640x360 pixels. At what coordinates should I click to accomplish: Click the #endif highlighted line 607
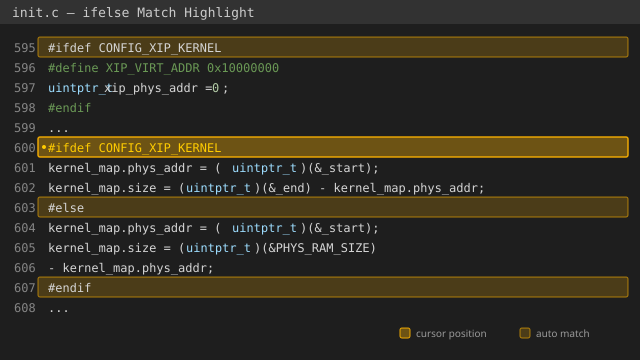(333, 287)
